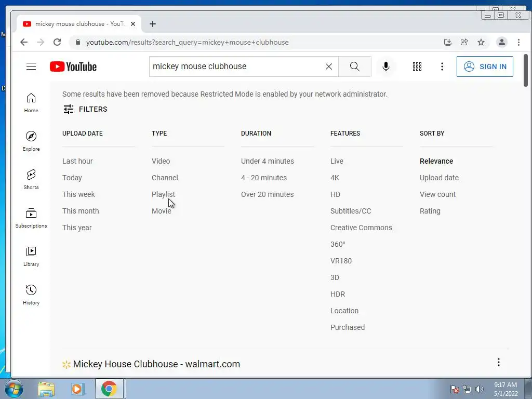
Task: Open History in sidebar
Action: [31, 295]
